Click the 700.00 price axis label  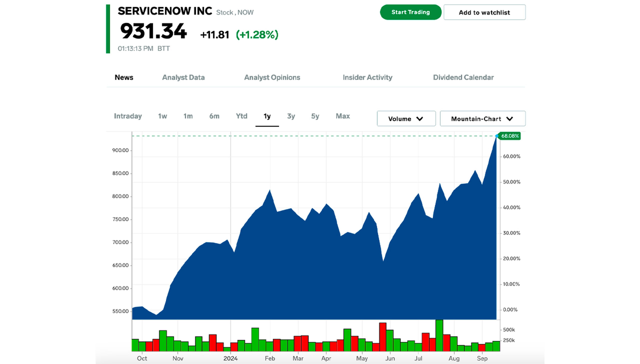click(x=120, y=242)
